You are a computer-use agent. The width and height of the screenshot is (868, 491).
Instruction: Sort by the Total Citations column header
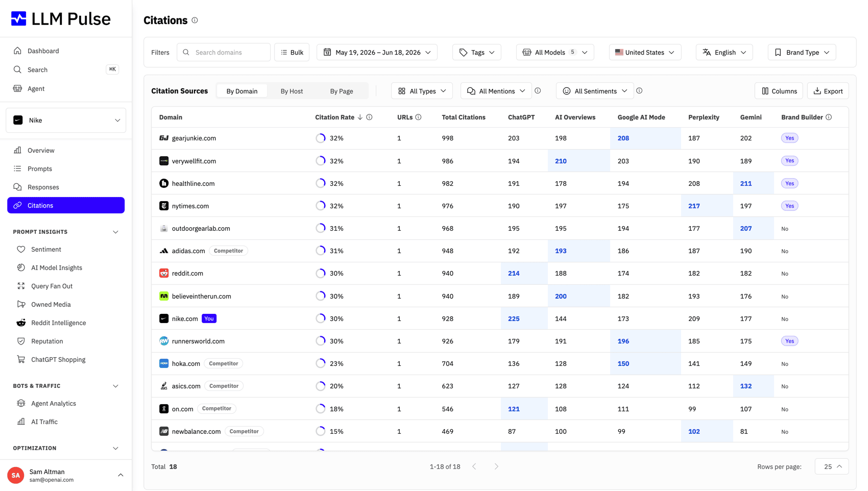click(464, 117)
